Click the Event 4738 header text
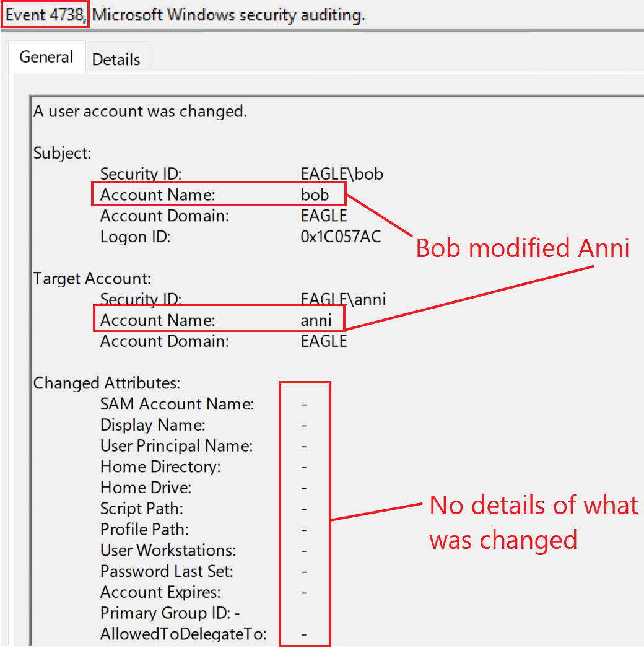 (45, 15)
